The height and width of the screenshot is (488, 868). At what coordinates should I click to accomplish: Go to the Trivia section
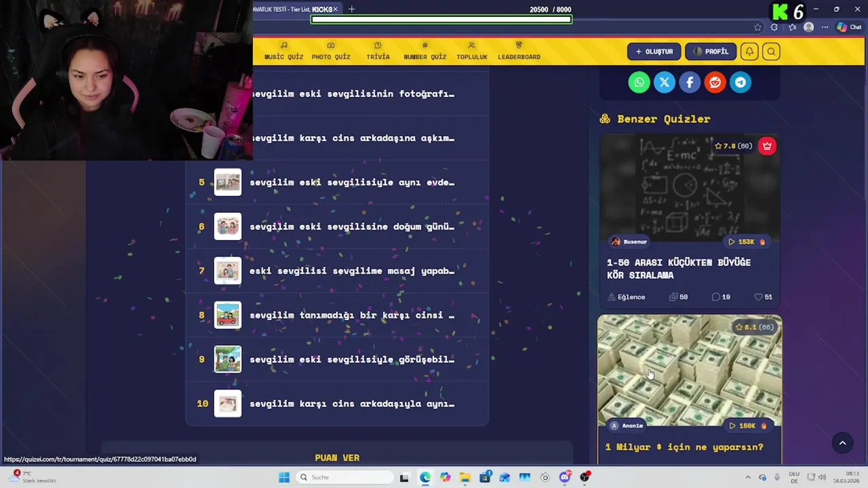378,52
